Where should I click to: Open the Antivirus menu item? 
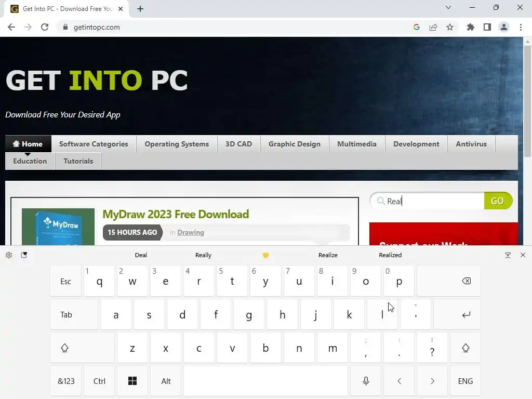tap(471, 144)
